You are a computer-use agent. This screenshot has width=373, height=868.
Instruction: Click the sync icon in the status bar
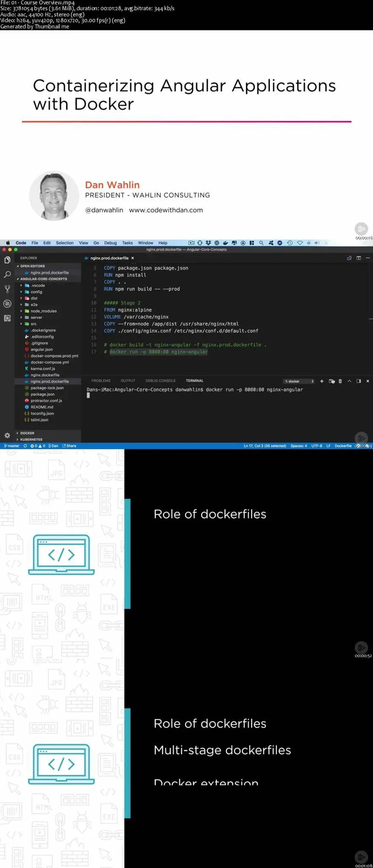point(25,446)
